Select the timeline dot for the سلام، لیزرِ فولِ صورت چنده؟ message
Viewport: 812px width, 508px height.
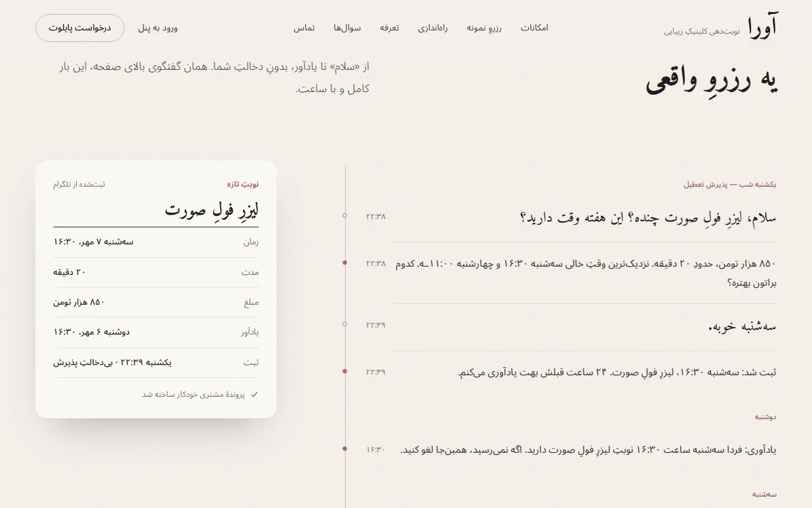[x=344, y=216]
